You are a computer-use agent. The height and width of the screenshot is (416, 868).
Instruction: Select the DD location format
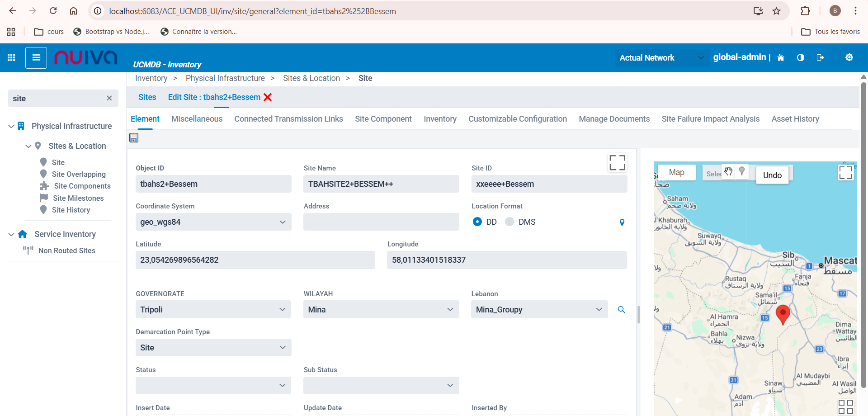pyautogui.click(x=477, y=222)
